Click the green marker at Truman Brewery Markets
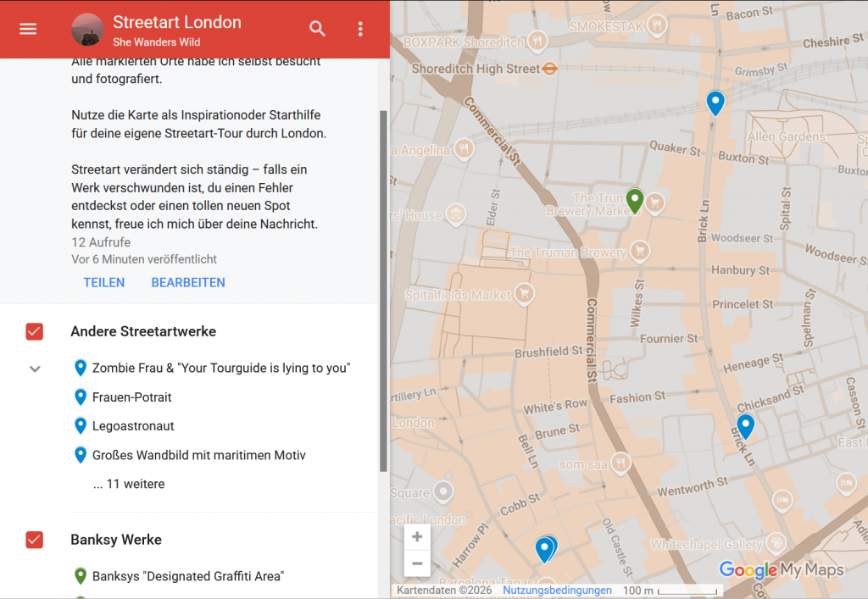 (634, 201)
